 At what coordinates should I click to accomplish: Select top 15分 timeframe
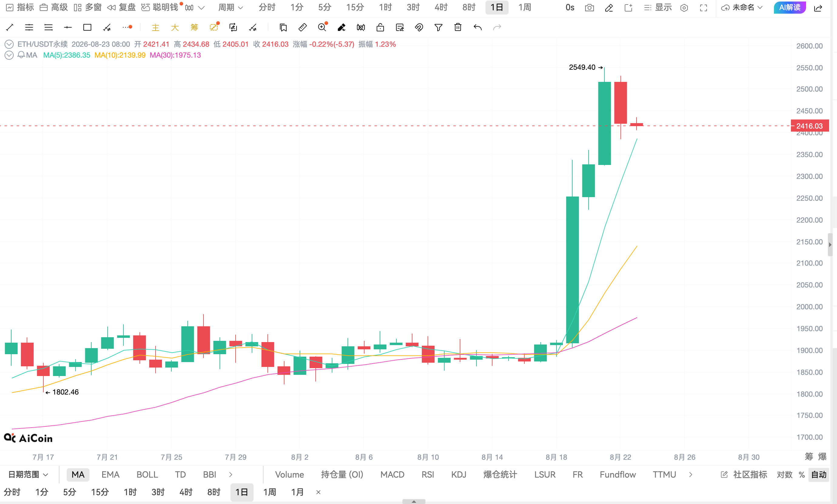tap(355, 8)
